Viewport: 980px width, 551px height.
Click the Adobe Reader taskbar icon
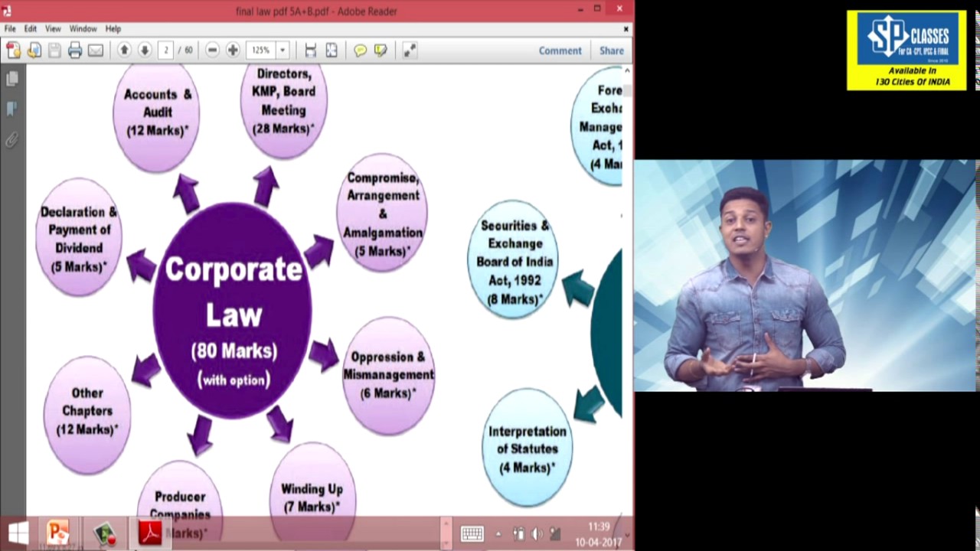150,533
